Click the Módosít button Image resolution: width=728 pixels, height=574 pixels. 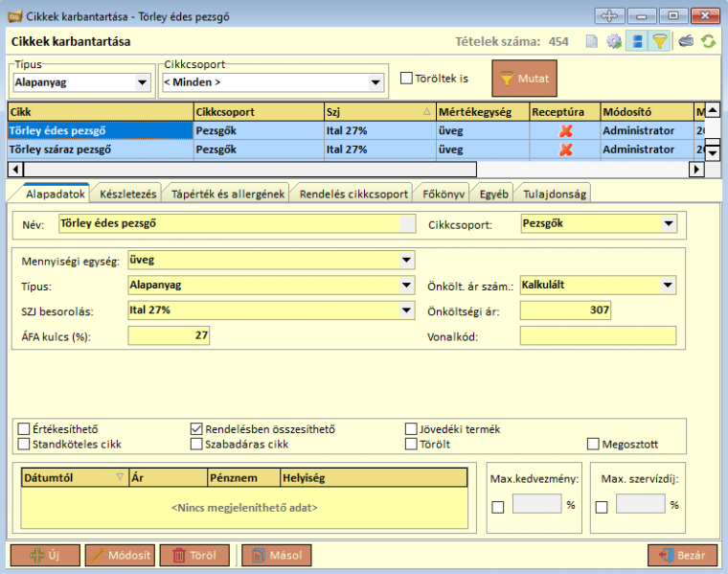[120, 555]
